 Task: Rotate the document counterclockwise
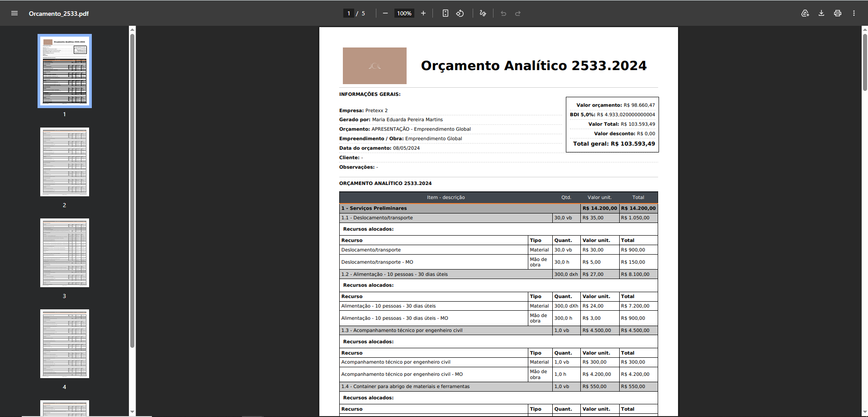[460, 14]
